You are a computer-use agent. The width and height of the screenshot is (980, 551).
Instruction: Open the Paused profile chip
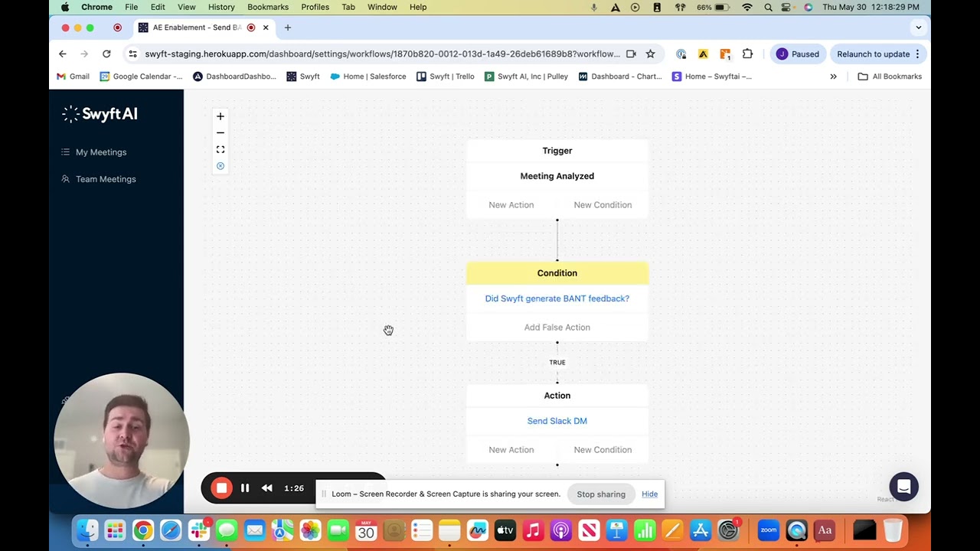click(x=798, y=54)
